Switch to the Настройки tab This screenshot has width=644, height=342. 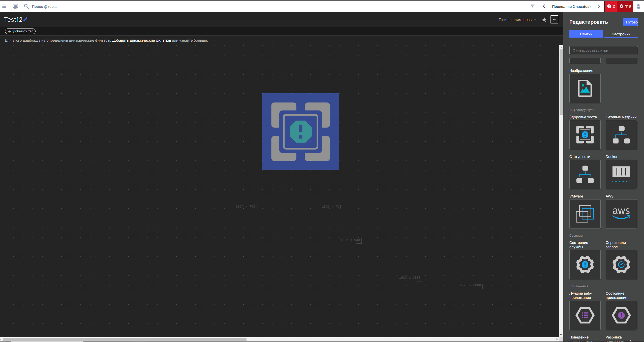click(621, 34)
